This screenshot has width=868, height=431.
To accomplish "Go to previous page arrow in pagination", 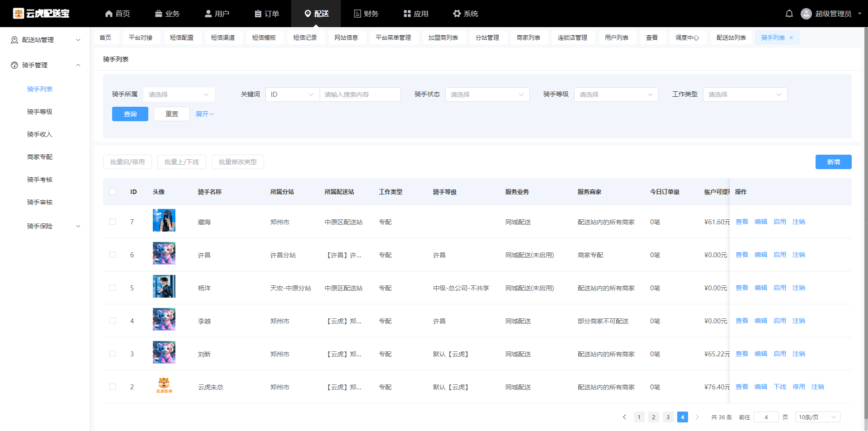I will tap(624, 417).
